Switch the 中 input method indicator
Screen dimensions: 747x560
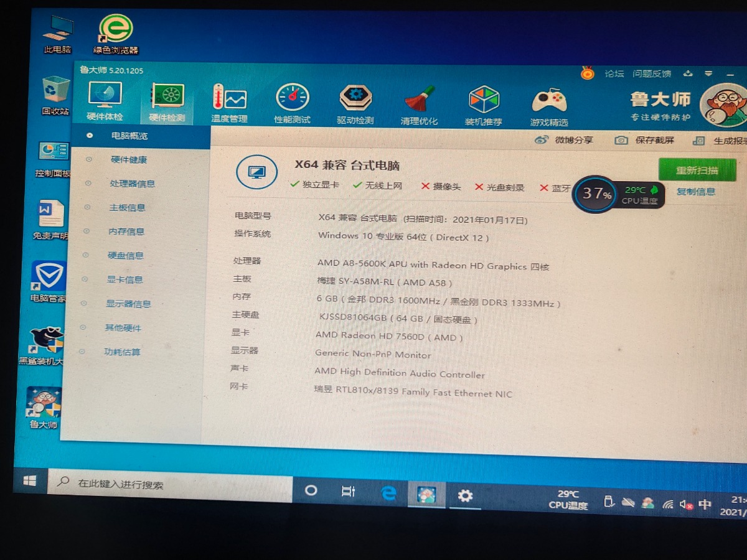tap(705, 504)
